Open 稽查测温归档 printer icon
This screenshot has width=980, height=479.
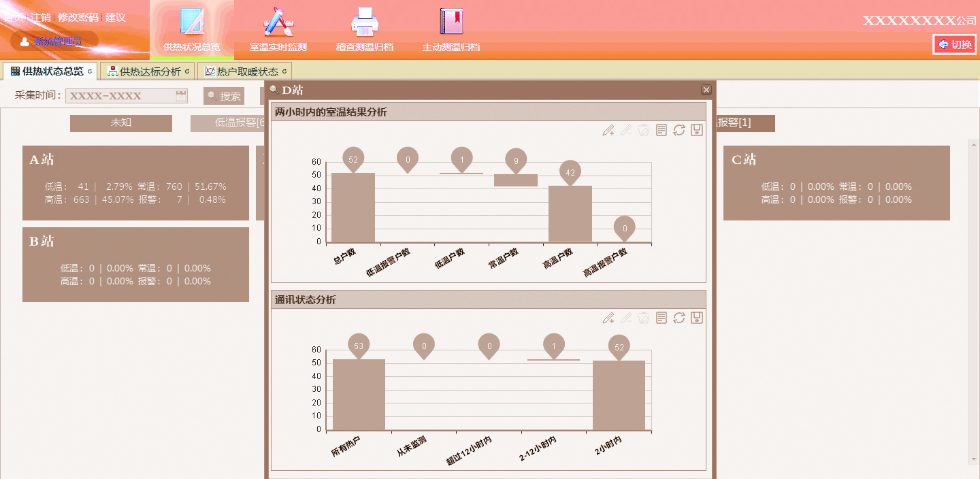[x=364, y=23]
